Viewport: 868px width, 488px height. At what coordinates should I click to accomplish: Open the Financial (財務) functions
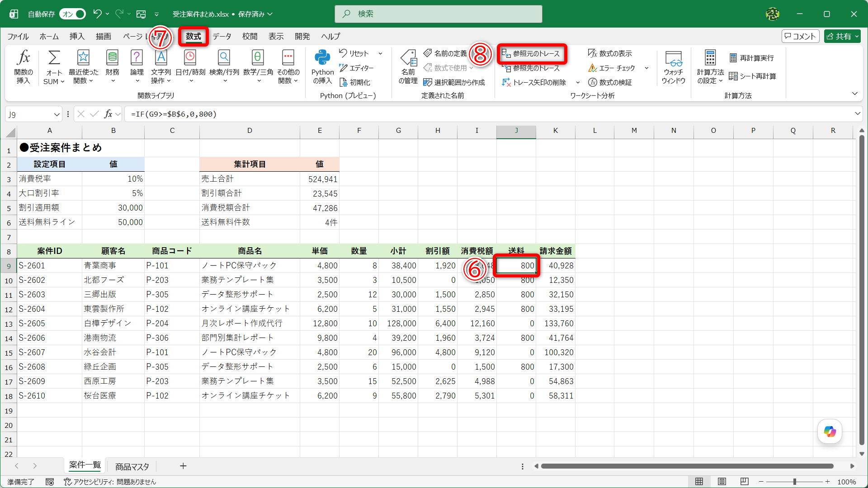113,67
